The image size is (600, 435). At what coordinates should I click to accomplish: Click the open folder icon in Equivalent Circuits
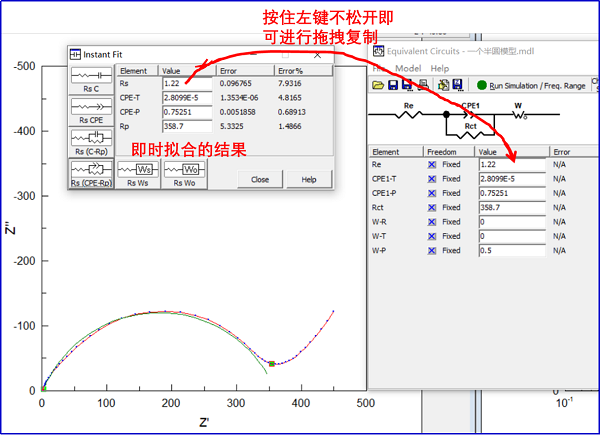pyautogui.click(x=379, y=86)
